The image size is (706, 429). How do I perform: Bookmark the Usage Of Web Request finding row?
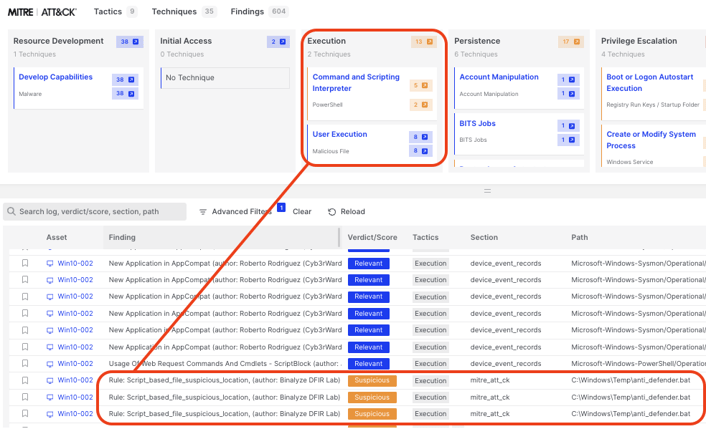click(25, 363)
